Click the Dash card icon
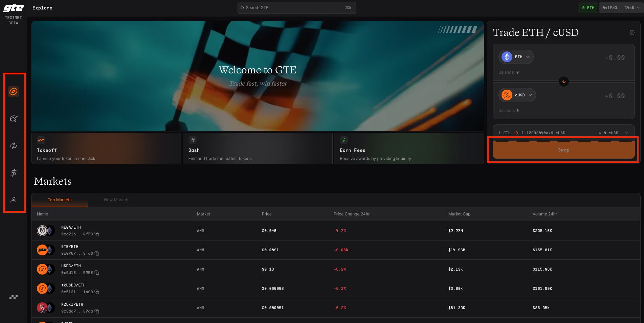 click(x=193, y=140)
